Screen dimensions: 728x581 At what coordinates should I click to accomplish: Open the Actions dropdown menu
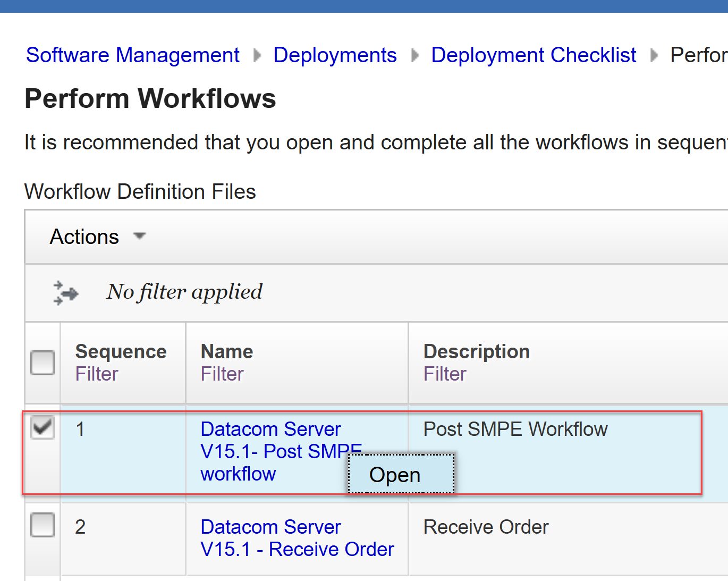coord(84,237)
